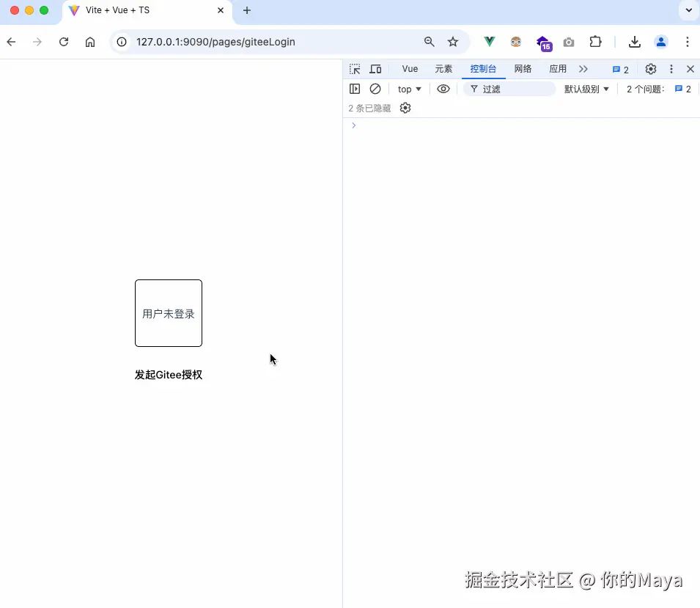Toggle the console sidebar panel icon
Image resolution: width=700 pixels, height=608 pixels.
click(x=355, y=89)
